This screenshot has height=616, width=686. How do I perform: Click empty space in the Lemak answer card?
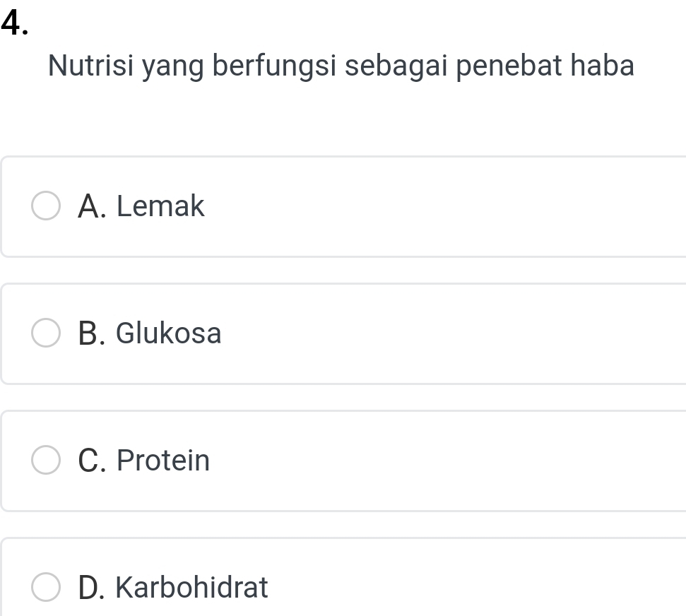point(459,207)
